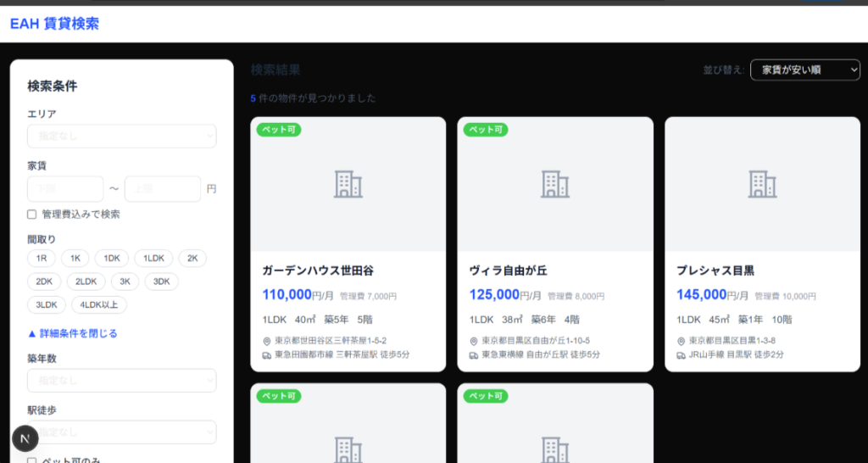The height and width of the screenshot is (463, 868).
Task: Click the EAH 賃貸検索 site title
Action: pyautogui.click(x=54, y=24)
